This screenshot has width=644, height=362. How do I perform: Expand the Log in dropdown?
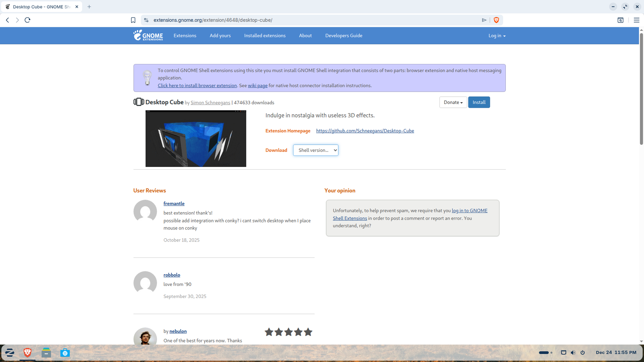(497, 35)
